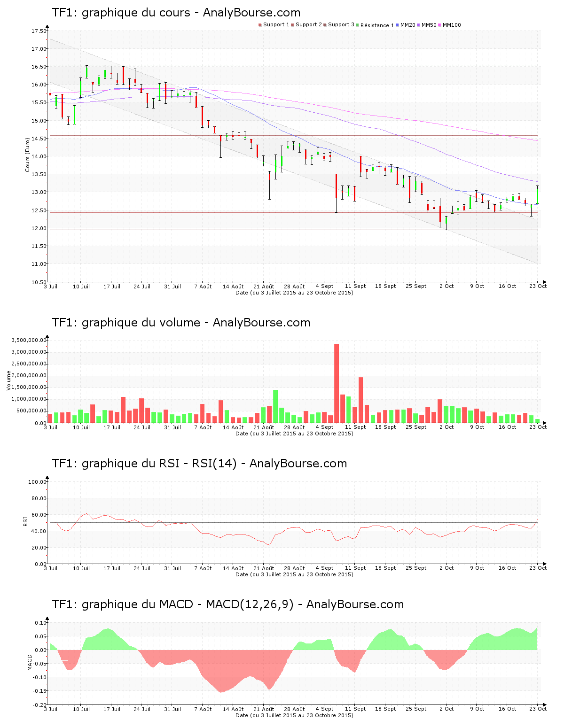
Task: Click the 17.50 value on the price axis
Action: tap(39, 31)
